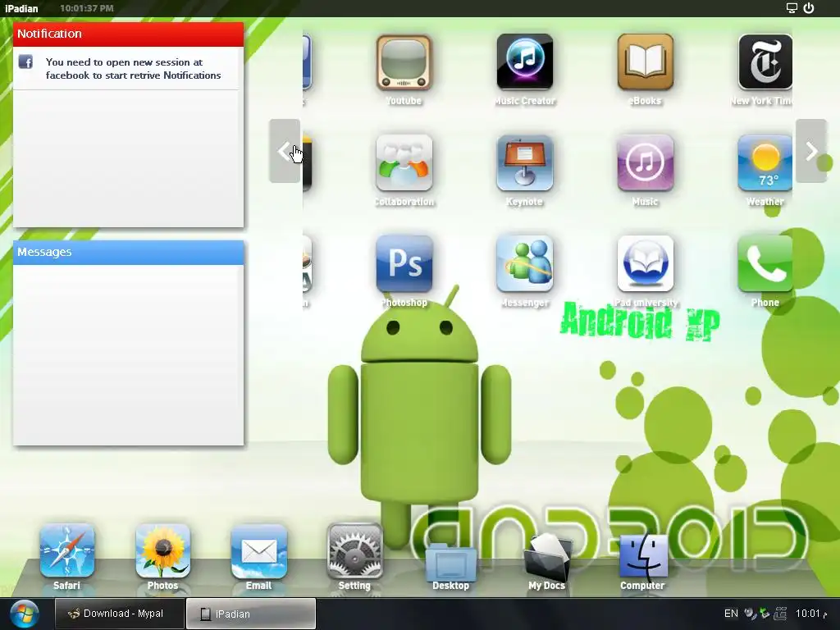This screenshot has width=840, height=630.
Task: Open the green Phone app
Action: click(x=765, y=263)
